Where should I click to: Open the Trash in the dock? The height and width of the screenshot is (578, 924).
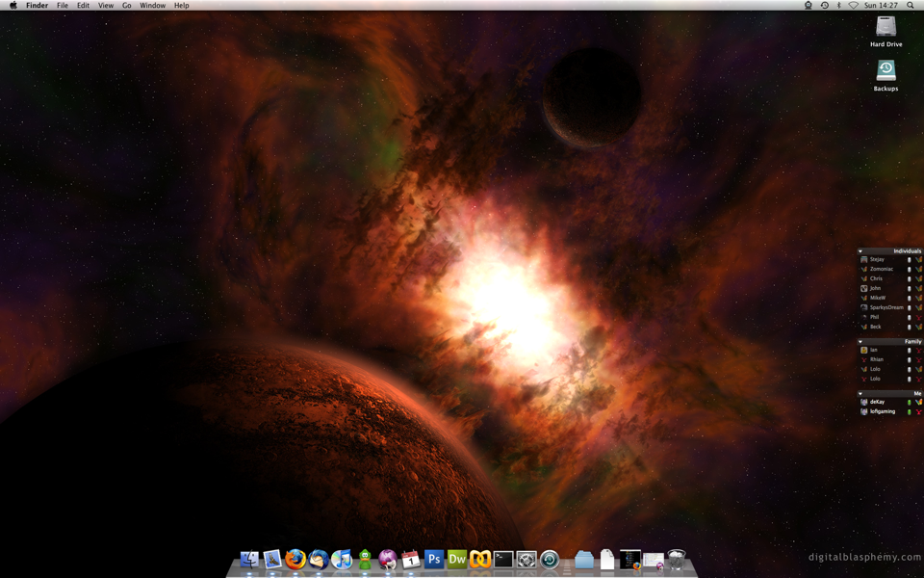pyautogui.click(x=677, y=560)
